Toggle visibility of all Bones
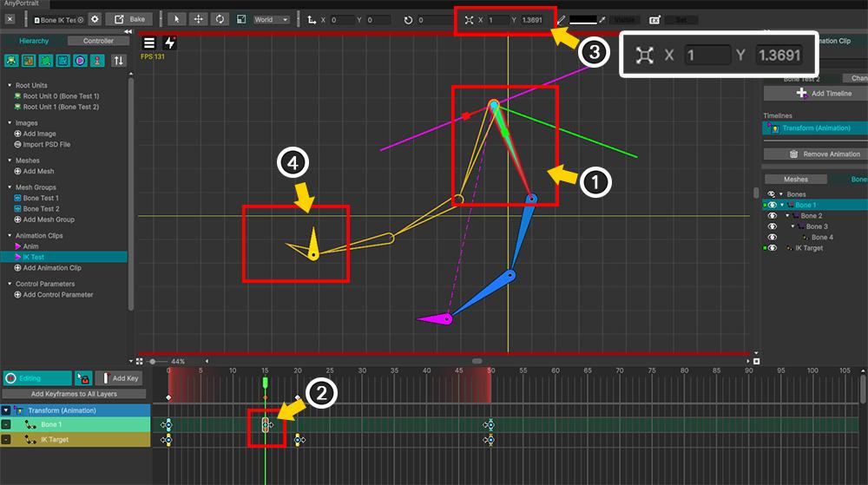This screenshot has height=485, width=868. point(771,194)
